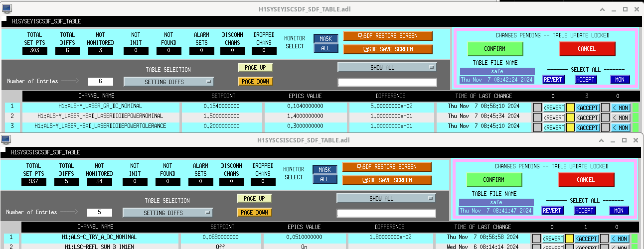Select ALL monitor option in H1SYSEYISCSDF window
644x249 pixels.
(x=325, y=48)
